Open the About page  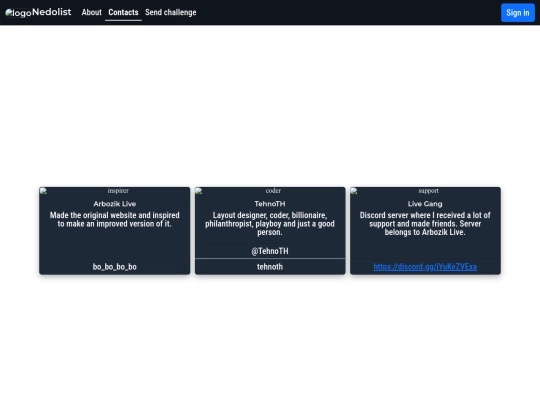point(92,12)
